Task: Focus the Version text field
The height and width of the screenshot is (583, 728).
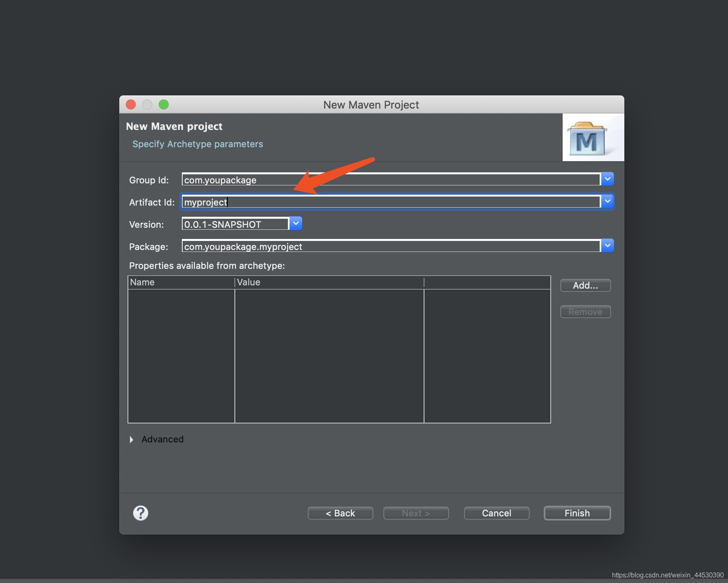Action: coord(235,224)
